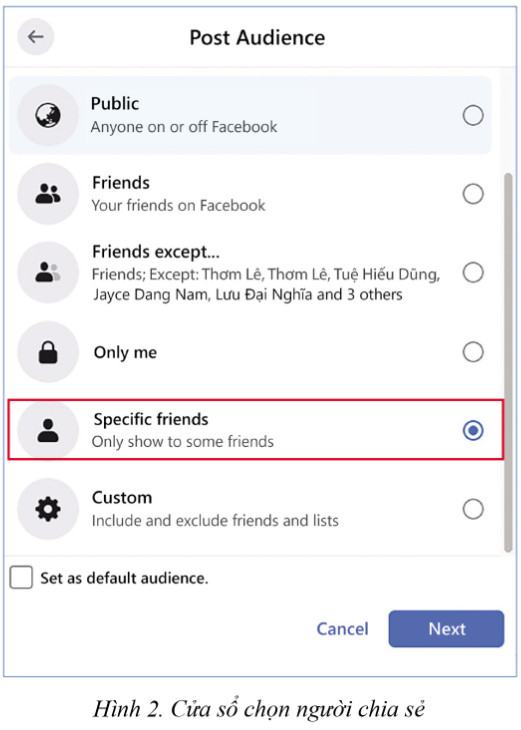Click the Friends group icon

[48, 194]
